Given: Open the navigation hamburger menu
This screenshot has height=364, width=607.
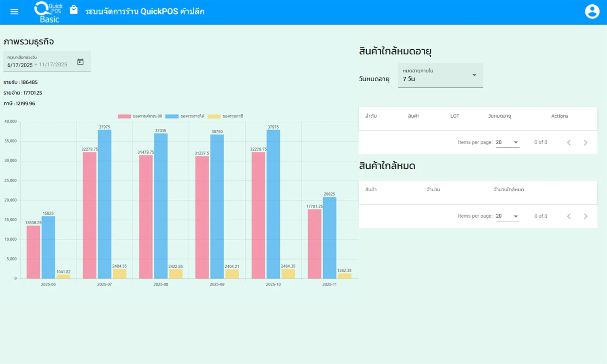Looking at the screenshot, I should click(x=14, y=11).
